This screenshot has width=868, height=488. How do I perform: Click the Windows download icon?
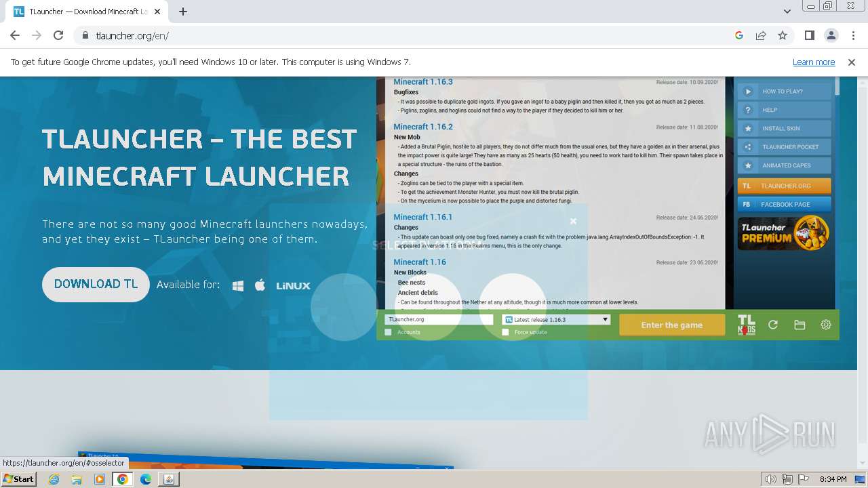click(x=238, y=285)
